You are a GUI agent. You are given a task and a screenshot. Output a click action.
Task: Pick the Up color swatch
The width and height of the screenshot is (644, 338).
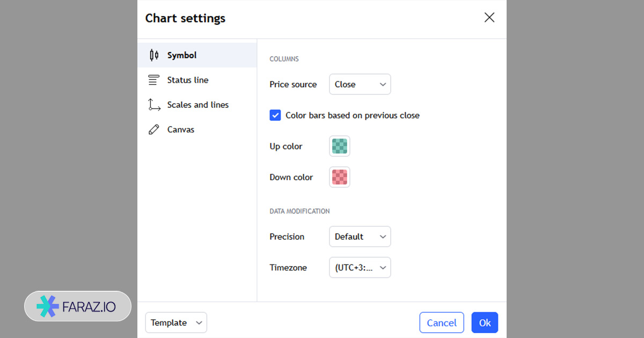pos(340,146)
